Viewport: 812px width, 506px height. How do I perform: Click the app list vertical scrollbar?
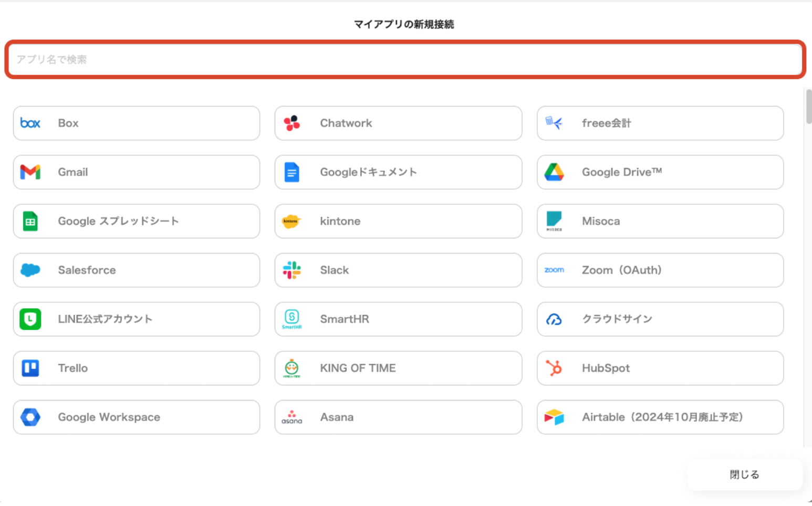point(809,107)
